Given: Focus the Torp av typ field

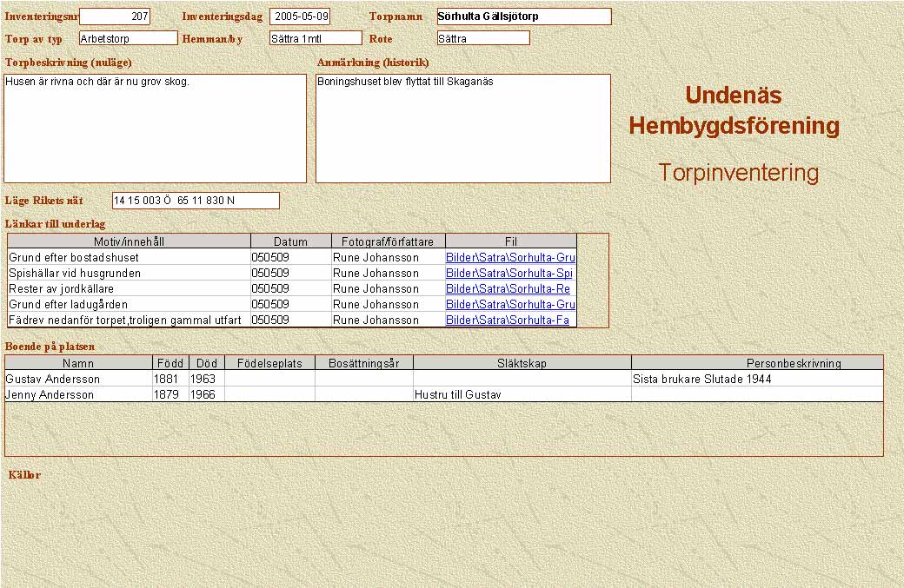Looking at the screenshot, I should click(x=128, y=38).
